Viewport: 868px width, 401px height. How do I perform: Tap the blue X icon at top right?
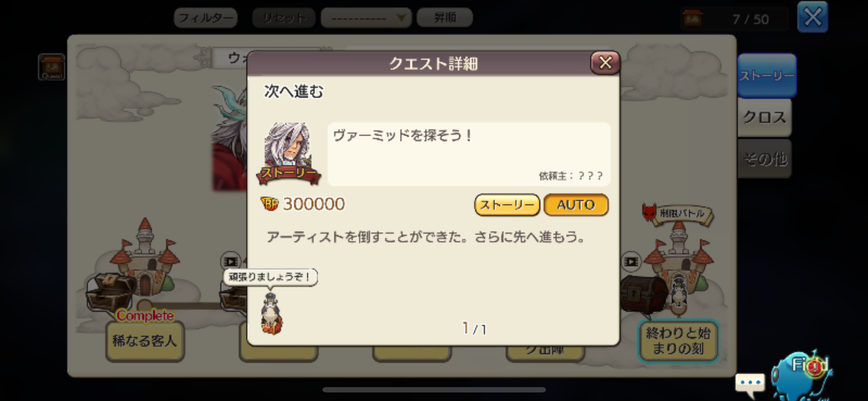tap(812, 17)
